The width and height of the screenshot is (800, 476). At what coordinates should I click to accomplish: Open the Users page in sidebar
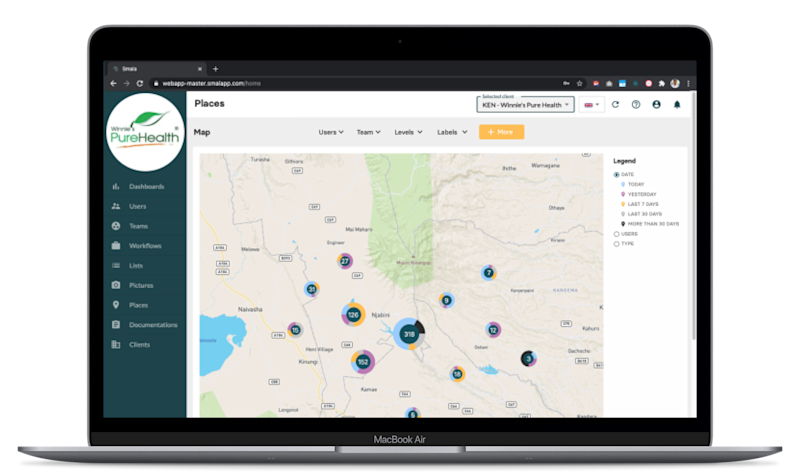tap(137, 206)
